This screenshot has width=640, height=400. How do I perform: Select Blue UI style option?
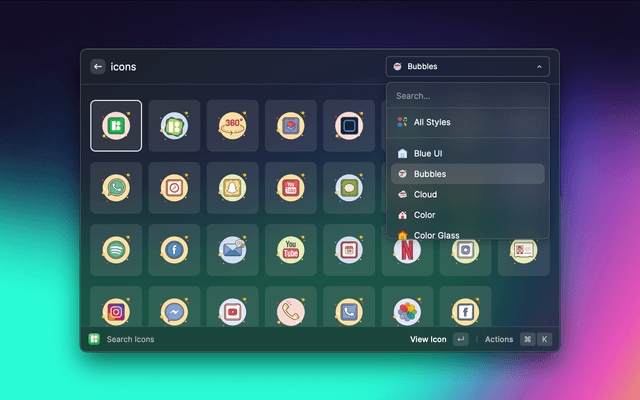428,153
